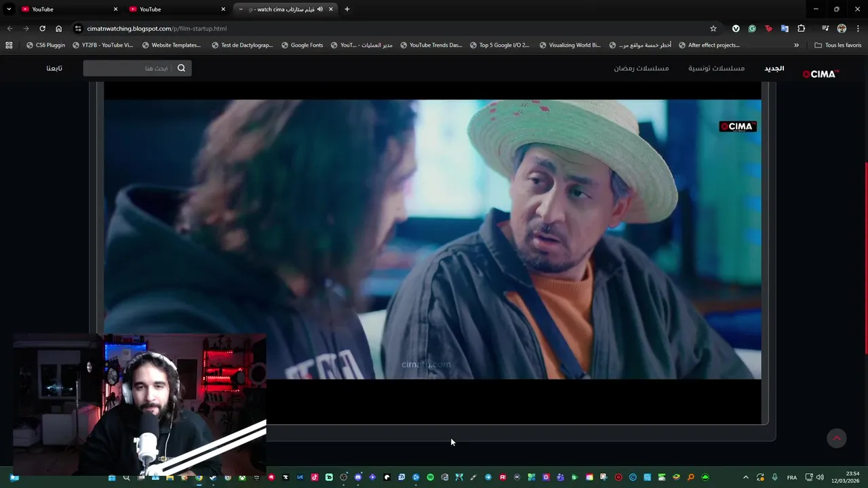Show hidden bookmarks with the chevron
This screenshot has height=488, width=868.
[x=796, y=45]
